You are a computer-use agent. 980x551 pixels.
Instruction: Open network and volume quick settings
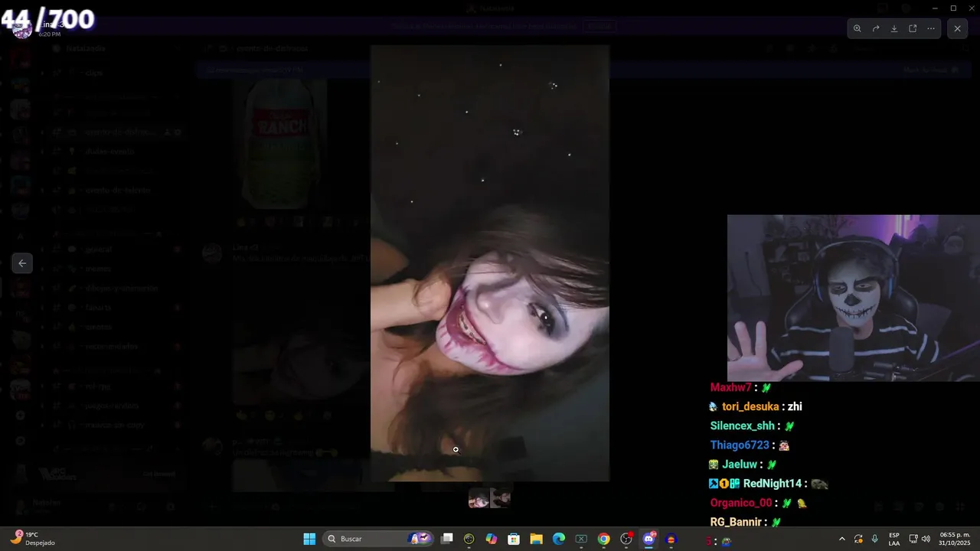pyautogui.click(x=919, y=539)
